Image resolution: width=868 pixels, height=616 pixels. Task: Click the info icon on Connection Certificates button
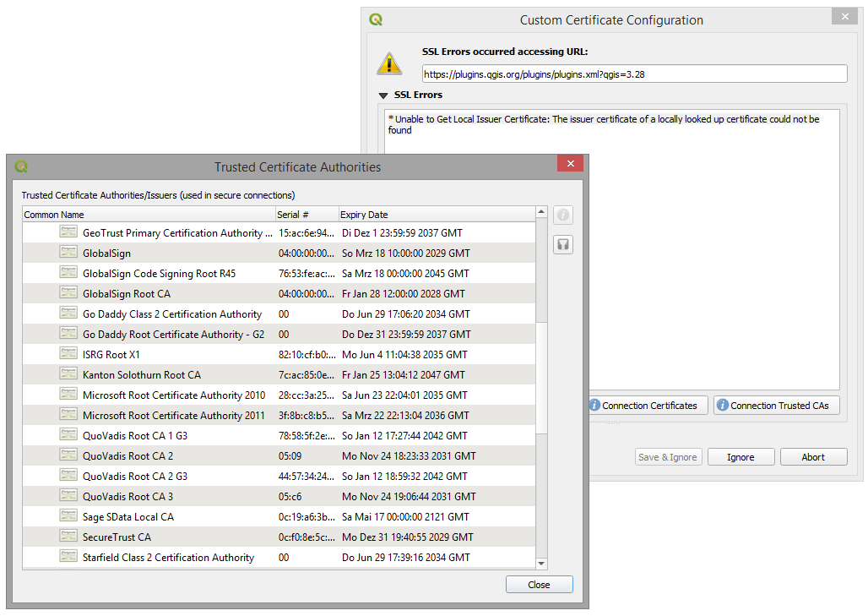click(x=595, y=405)
